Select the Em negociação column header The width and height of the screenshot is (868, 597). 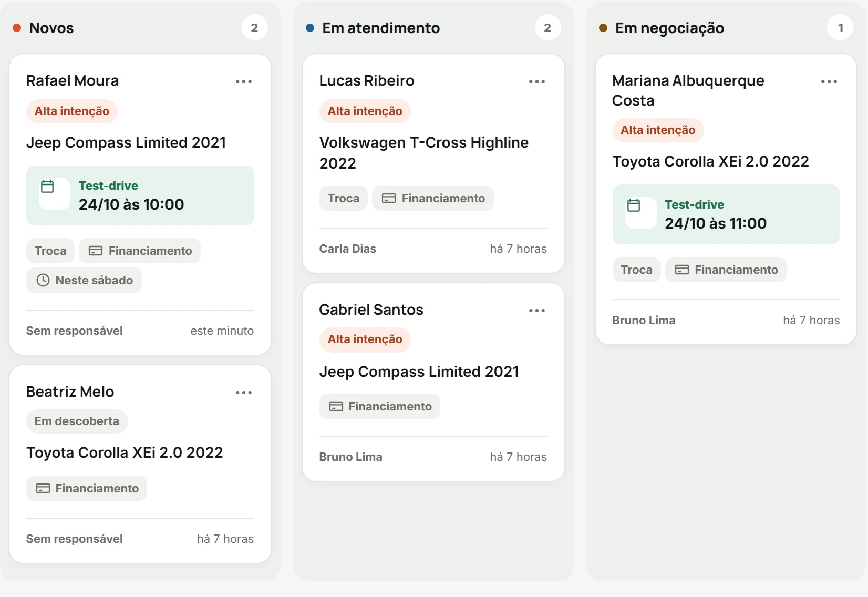click(x=669, y=28)
